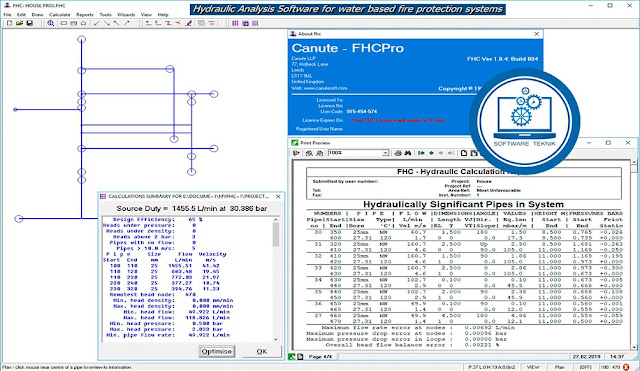Open the purple calendar-style grid icon
Viewport: 640px width, 371px height.
[x=245, y=23]
